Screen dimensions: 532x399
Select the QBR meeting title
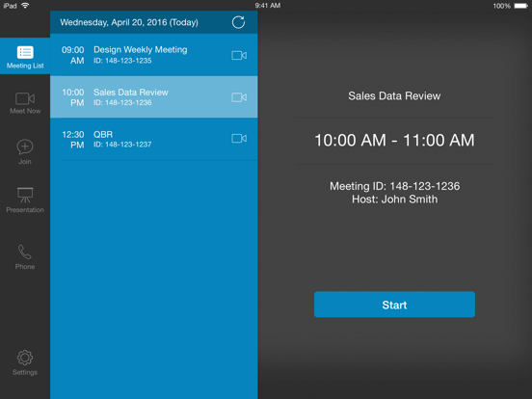click(103, 134)
